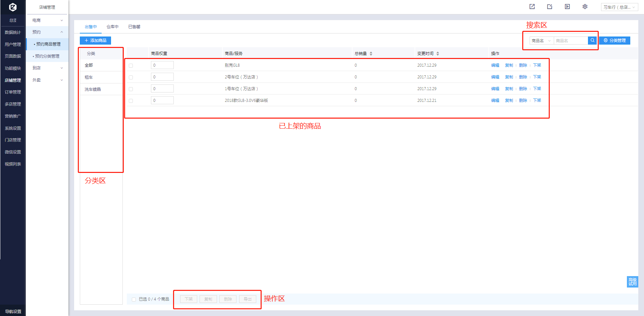Image resolution: width=644 pixels, height=316 pixels.
Task: Select 洗车镀晶 in category list
Action: pos(93,89)
